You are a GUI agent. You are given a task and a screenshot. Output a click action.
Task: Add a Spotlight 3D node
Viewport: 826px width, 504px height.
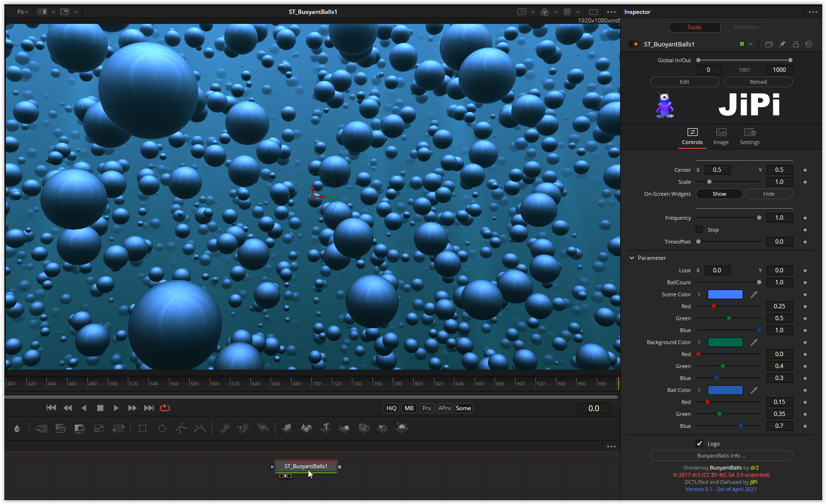383,428
